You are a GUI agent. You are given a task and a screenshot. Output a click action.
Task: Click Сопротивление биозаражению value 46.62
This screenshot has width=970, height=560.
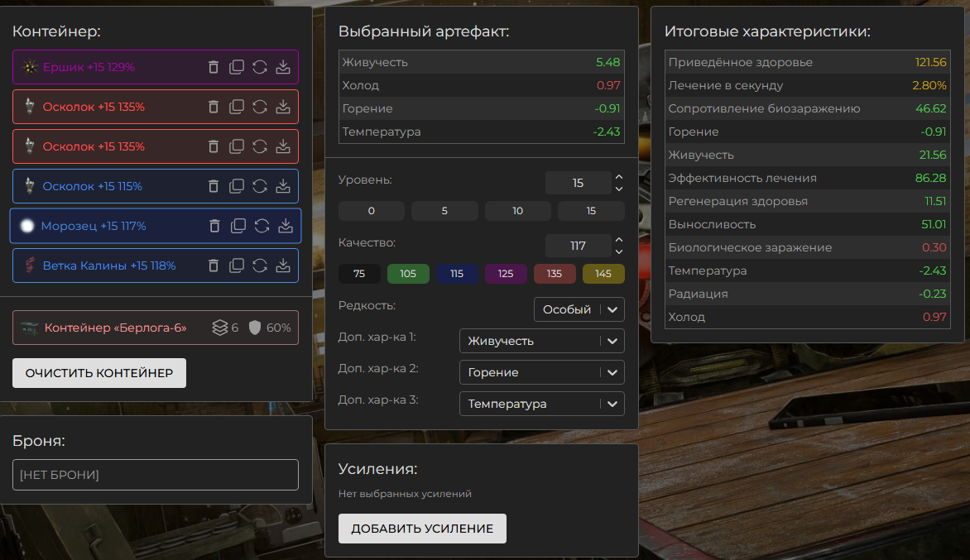[931, 109]
